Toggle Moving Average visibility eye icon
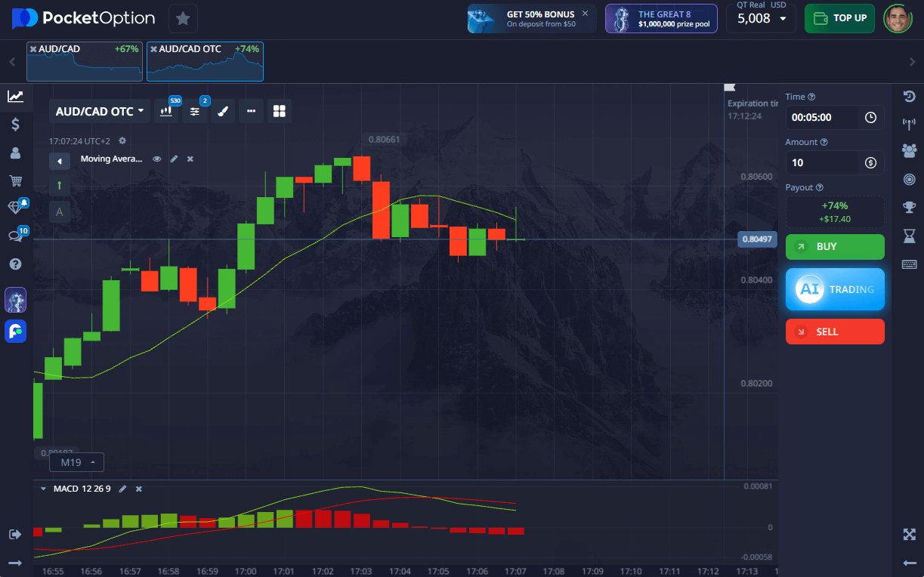Viewport: 924px width, 577px height. point(157,159)
